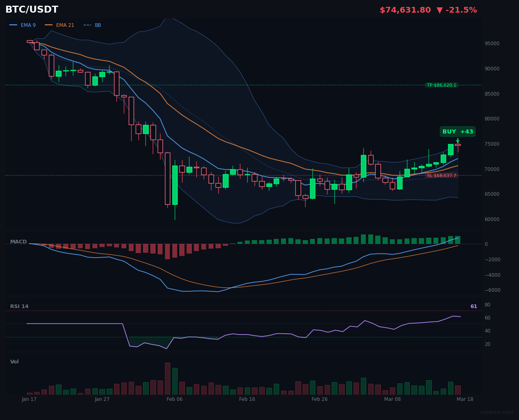Click the BUY +43 badge
Viewport: 519px width, 420px height.
pyautogui.click(x=457, y=131)
